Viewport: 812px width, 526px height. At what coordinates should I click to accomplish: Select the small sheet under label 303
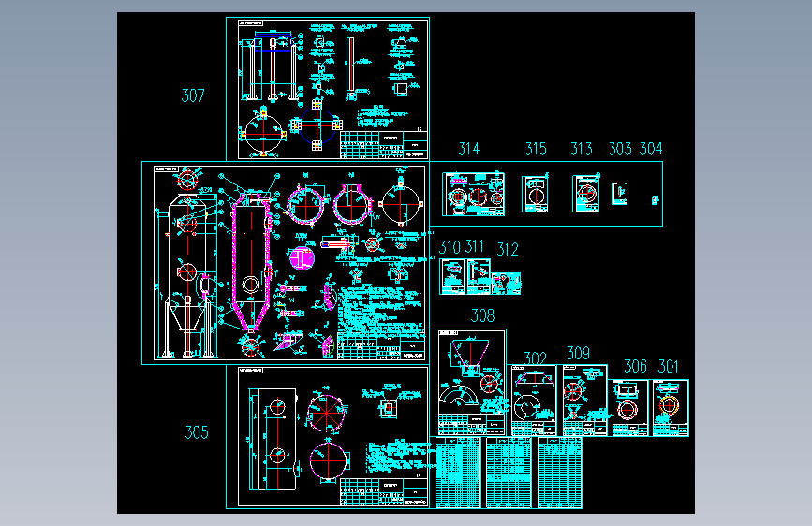[x=619, y=194]
